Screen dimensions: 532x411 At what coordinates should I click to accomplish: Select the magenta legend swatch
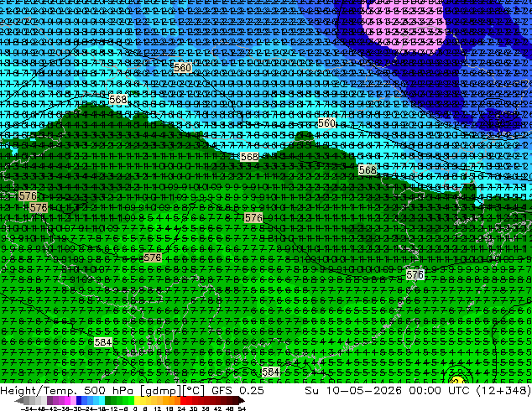tap(67, 401)
